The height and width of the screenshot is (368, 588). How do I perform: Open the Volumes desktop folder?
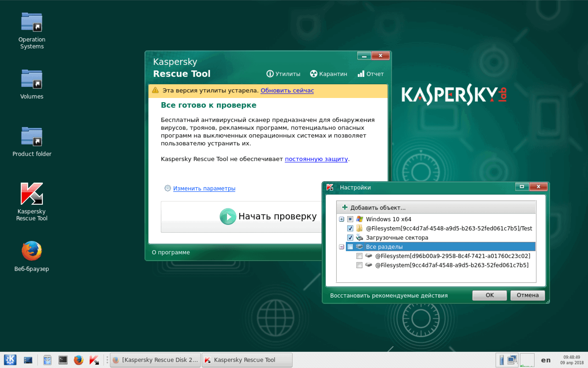point(32,84)
